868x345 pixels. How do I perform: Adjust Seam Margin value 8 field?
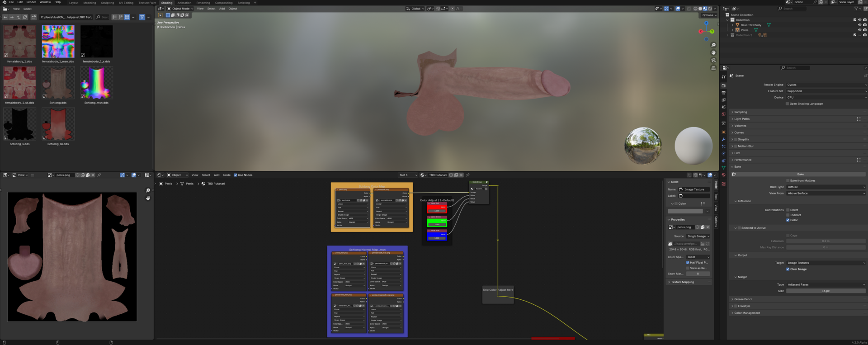coord(698,274)
